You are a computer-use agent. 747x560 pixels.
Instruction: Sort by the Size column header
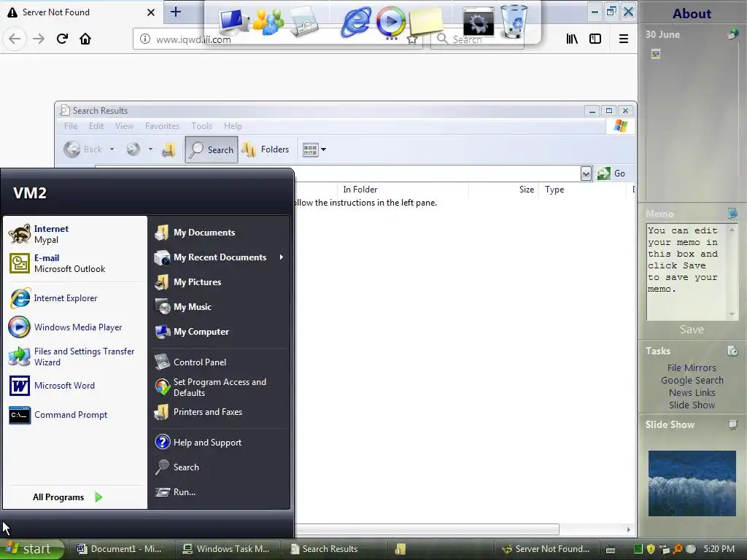503,190
